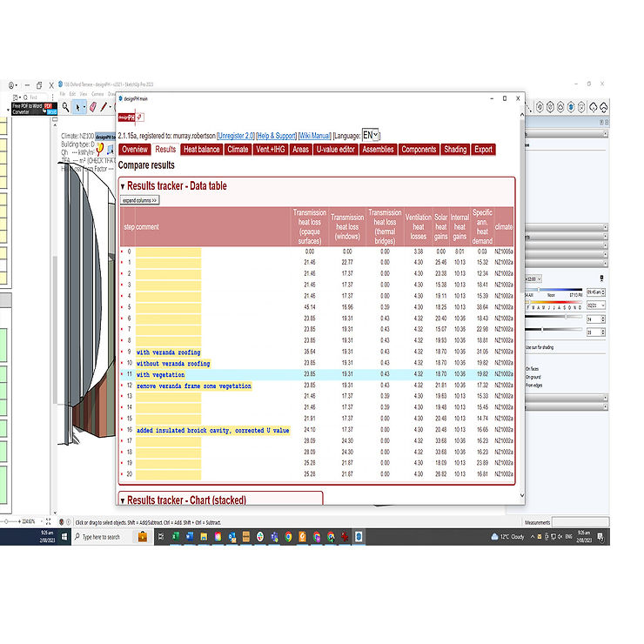Choose the SketchUp Pencil line tool
This screenshot has width=644, height=644.
click(104, 107)
